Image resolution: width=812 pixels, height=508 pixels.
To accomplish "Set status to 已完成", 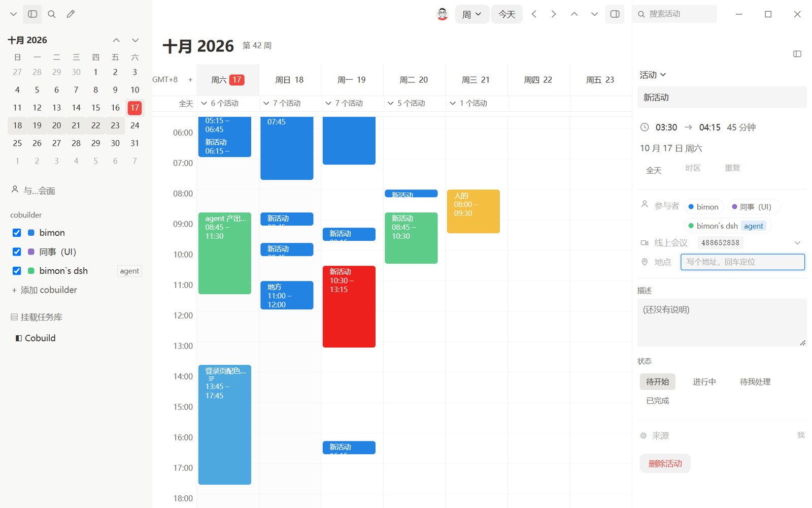I will tap(658, 401).
